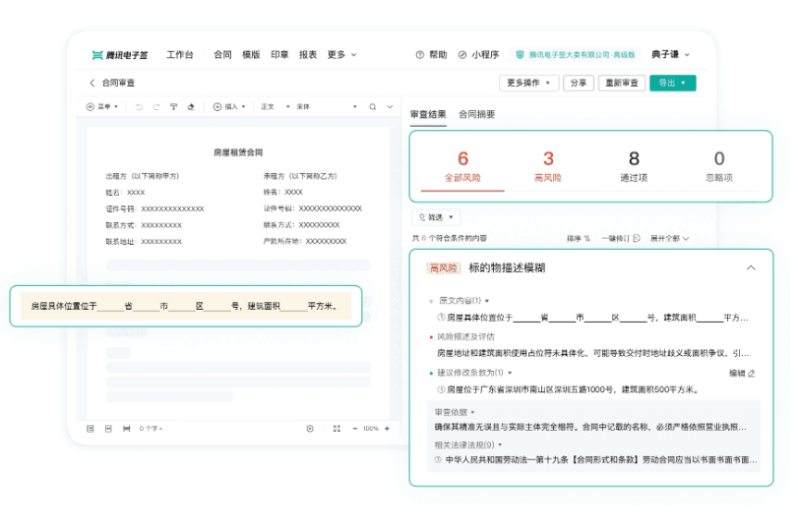This screenshot has height=532, width=798.
Task: Click 展开全部 to expand all items
Action: coord(669,238)
